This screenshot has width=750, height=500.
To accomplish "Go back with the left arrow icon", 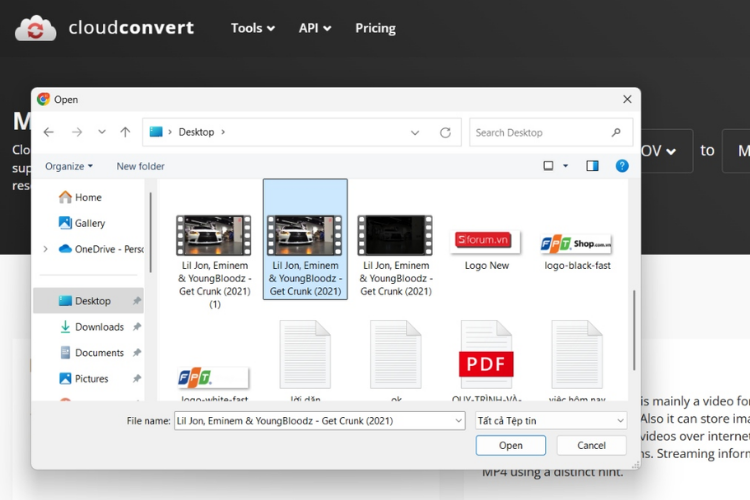I will pyautogui.click(x=48, y=132).
